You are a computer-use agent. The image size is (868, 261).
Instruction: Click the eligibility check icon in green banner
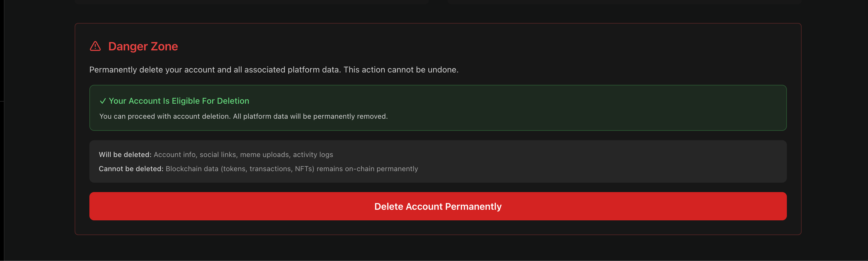(x=103, y=101)
